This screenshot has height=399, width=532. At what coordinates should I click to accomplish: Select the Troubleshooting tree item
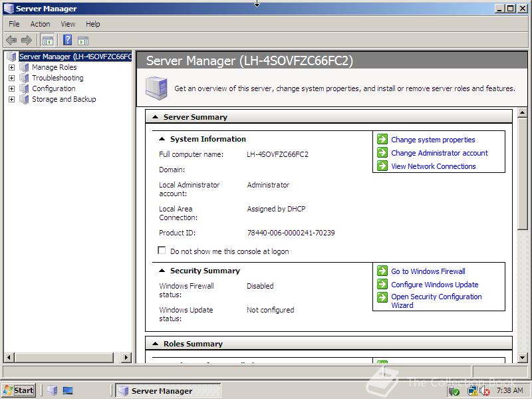click(58, 78)
